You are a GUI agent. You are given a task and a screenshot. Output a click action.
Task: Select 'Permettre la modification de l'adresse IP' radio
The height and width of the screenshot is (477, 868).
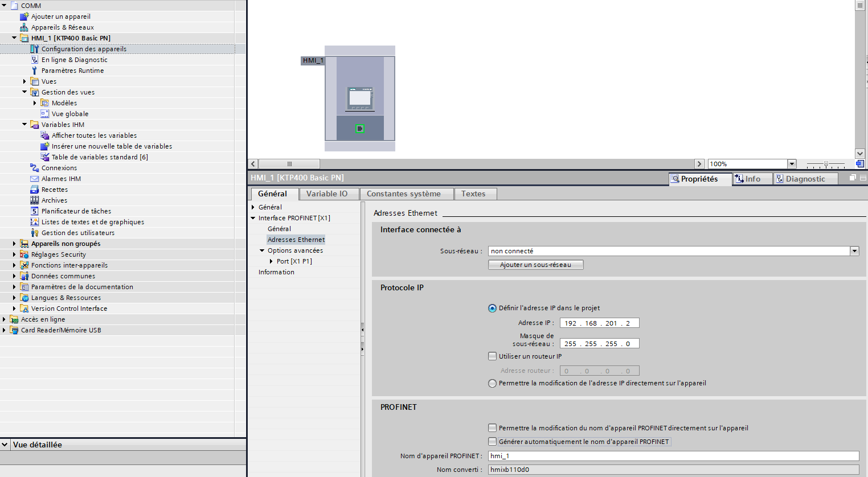(493, 384)
